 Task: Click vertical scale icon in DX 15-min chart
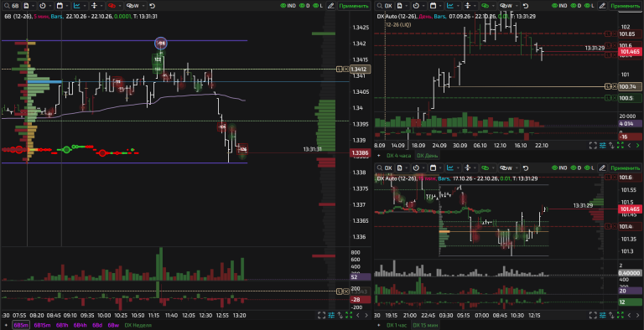coord(467,168)
